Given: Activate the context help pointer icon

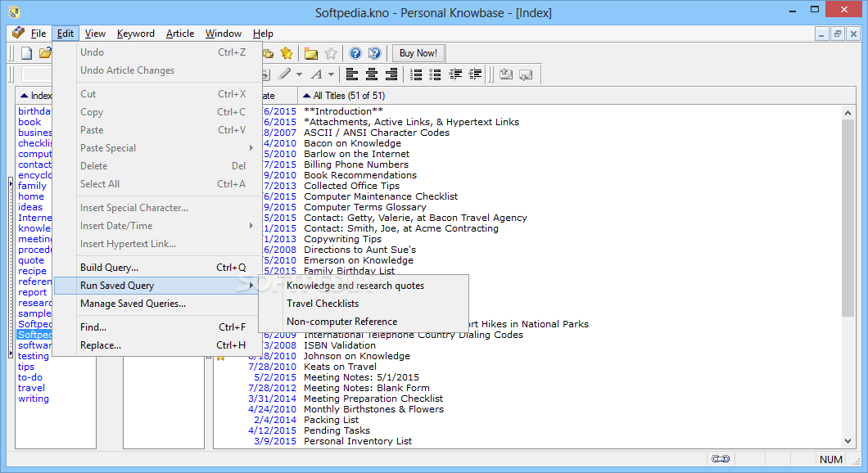Looking at the screenshot, I should 375,53.
